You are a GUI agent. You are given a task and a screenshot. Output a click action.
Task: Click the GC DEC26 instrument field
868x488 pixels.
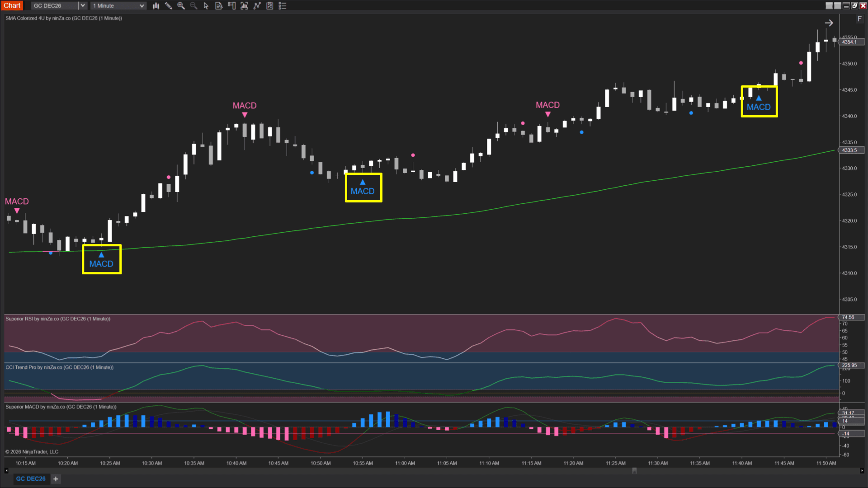coord(55,6)
